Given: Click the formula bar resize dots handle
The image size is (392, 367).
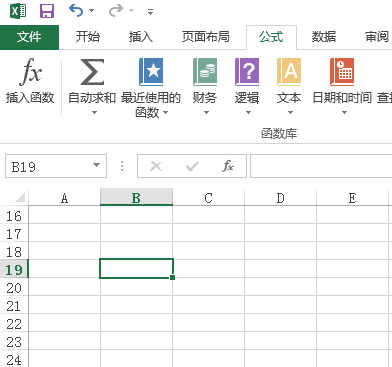Looking at the screenshot, I should coord(122,166).
